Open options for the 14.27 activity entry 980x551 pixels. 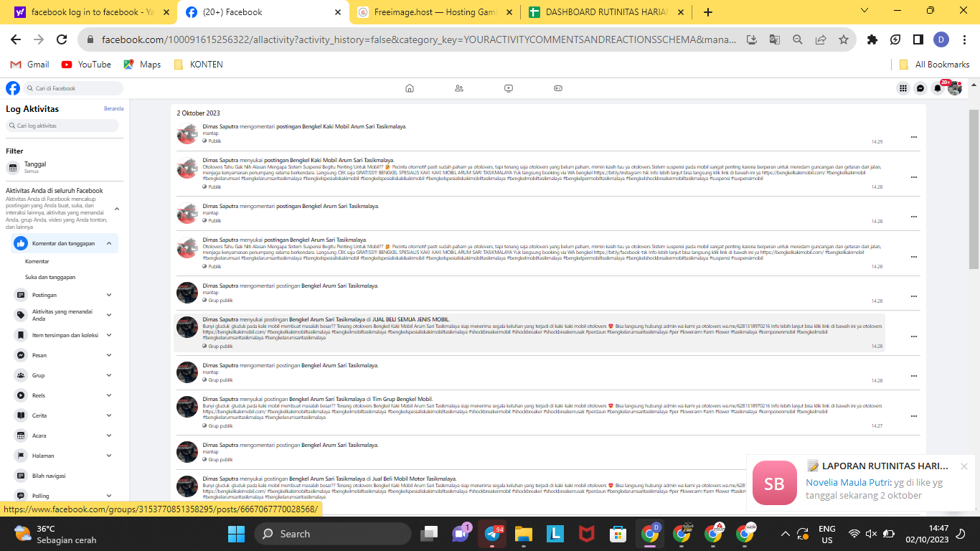tap(914, 415)
